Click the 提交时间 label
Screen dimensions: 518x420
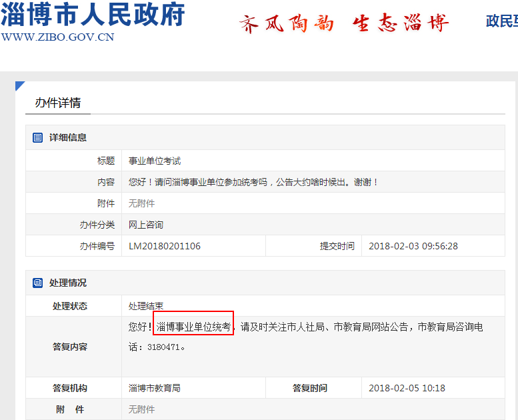pos(337,246)
